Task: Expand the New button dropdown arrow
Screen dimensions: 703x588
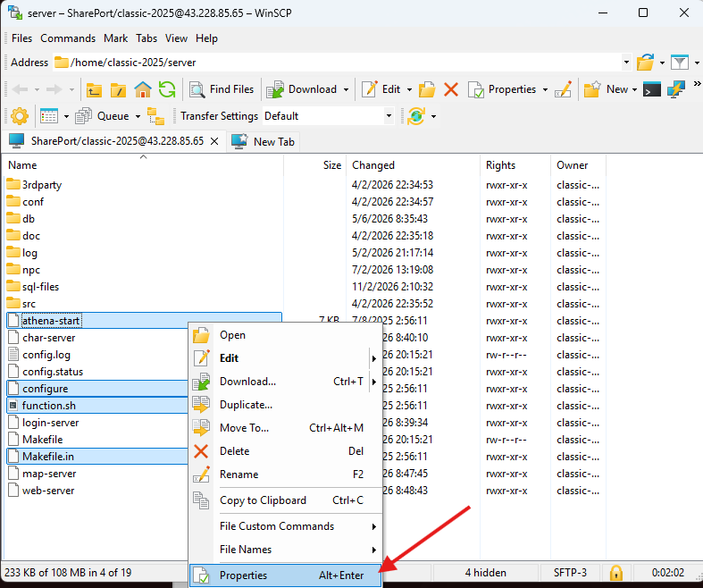Action: pyautogui.click(x=634, y=89)
